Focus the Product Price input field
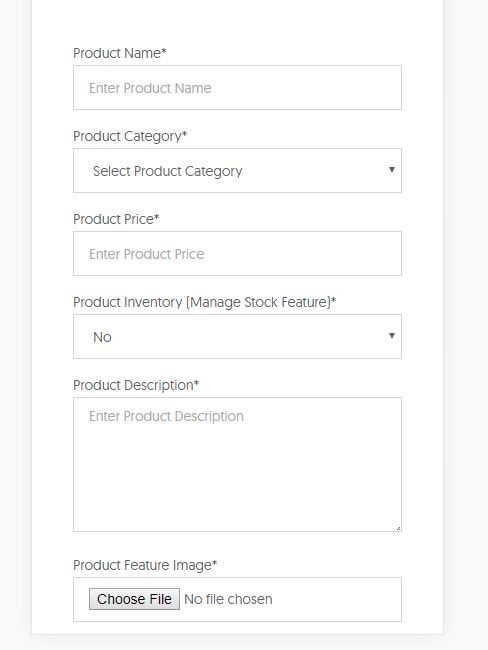 click(237, 253)
